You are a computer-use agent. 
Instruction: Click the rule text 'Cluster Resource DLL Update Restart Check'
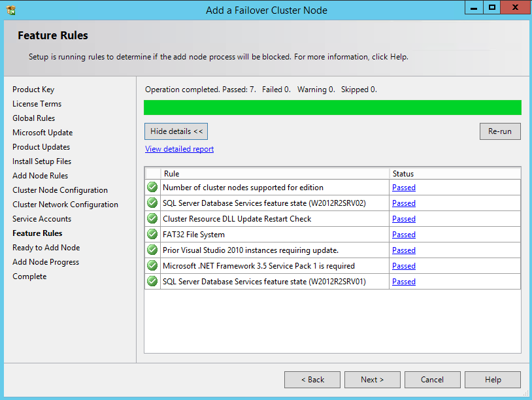pos(237,219)
